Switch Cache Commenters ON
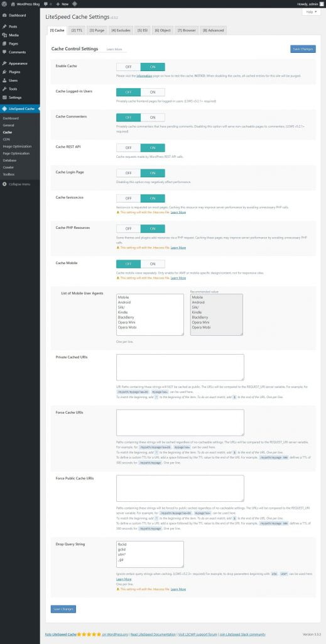This screenshot has height=644, width=326. coord(153,118)
